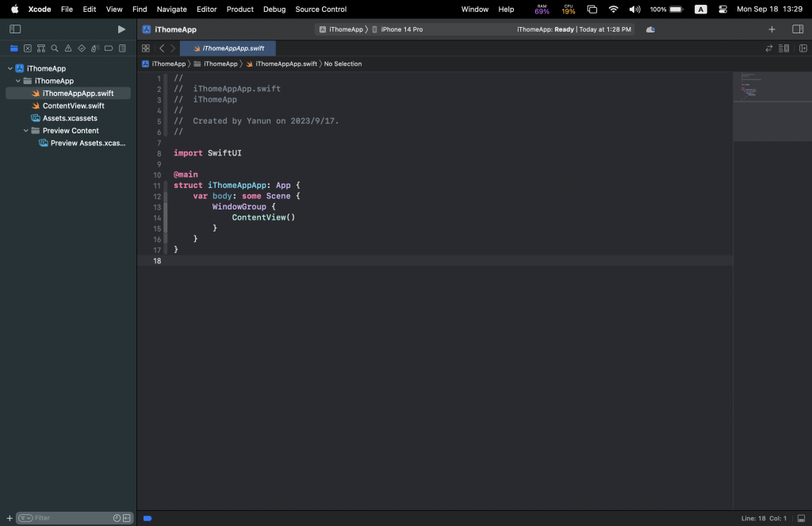Select iThomeAppApp.swift in the navigator

68,94
